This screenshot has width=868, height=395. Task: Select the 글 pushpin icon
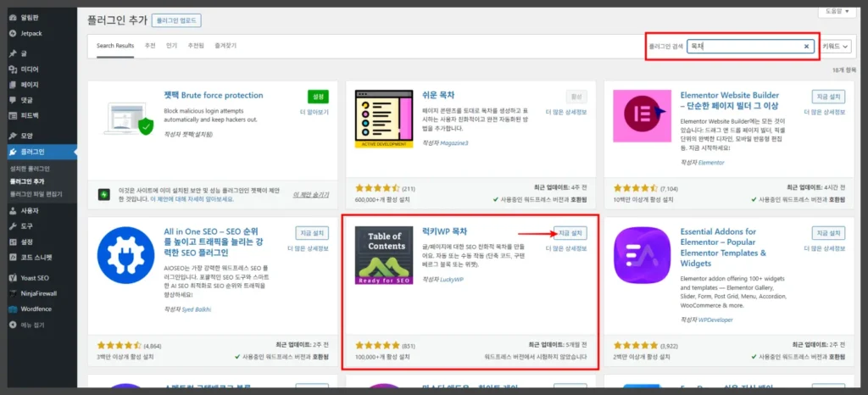[14, 54]
